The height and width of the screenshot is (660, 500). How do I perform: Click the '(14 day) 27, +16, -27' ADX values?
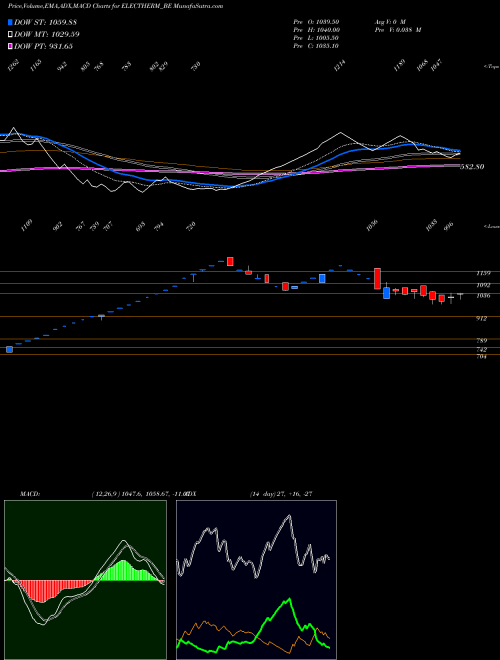point(281,494)
